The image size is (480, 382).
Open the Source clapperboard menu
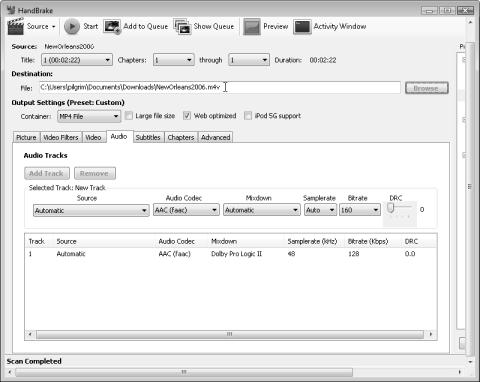[x=16, y=27]
